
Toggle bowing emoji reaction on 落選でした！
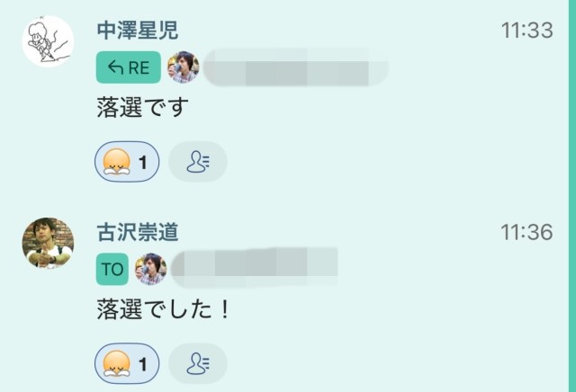(127, 363)
